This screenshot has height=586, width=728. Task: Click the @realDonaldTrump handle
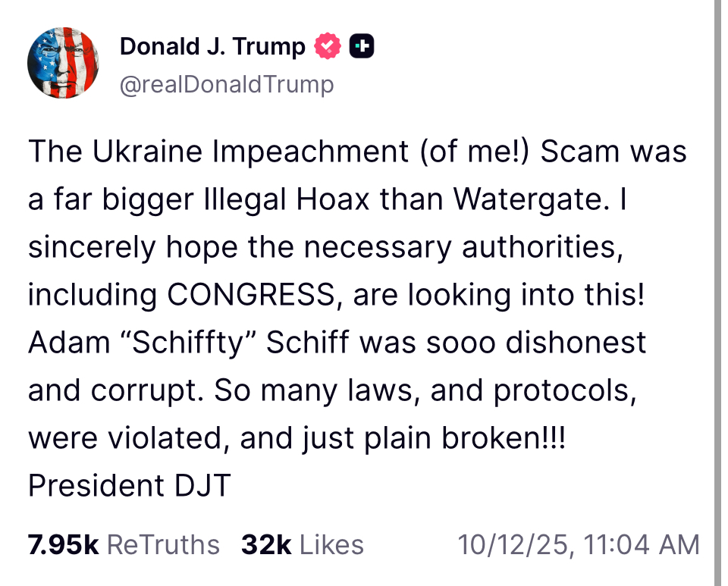[x=227, y=85]
